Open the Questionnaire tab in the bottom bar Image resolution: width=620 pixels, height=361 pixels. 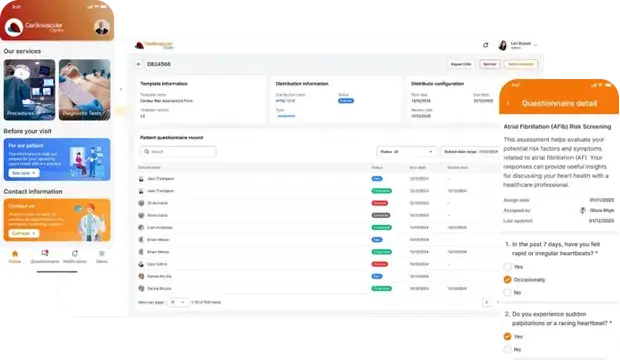[x=45, y=257]
